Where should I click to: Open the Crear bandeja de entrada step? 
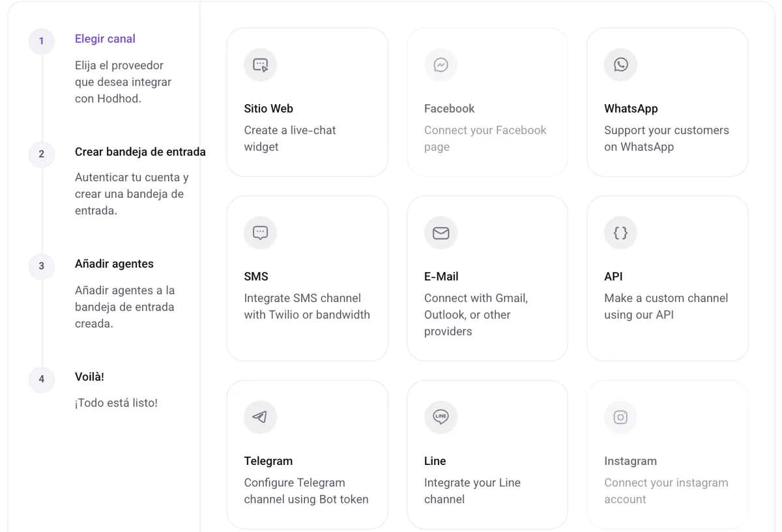[x=140, y=152]
